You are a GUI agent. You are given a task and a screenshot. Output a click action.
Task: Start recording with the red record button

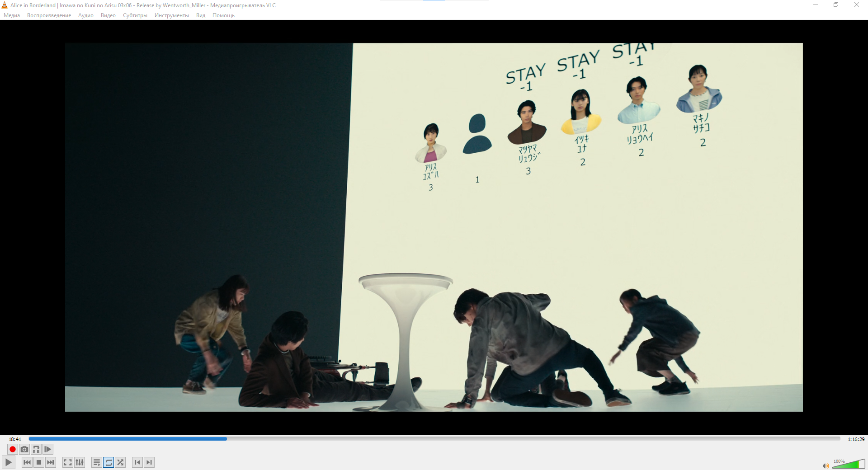tap(13, 449)
